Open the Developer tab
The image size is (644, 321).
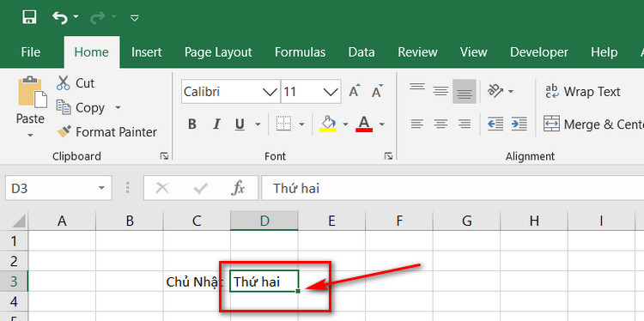pos(539,52)
